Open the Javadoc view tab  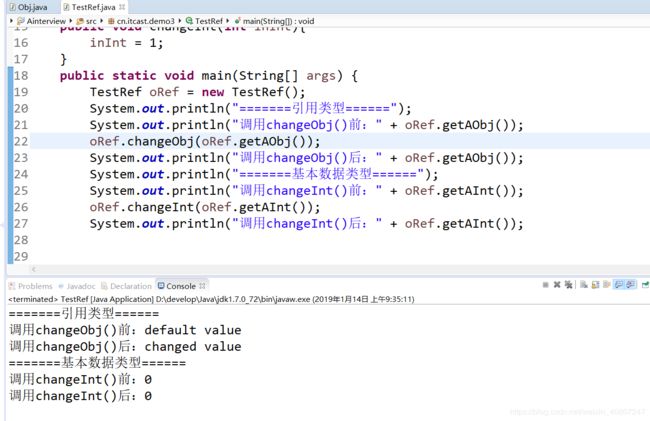click(77, 286)
